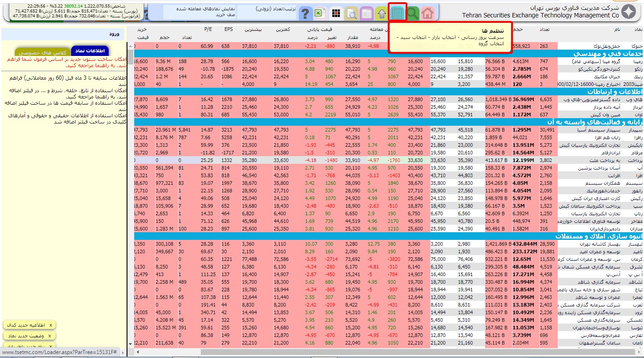This screenshot has width=644, height=358.
Task: Sort by the بیشترین column header
Action: click(253, 30)
